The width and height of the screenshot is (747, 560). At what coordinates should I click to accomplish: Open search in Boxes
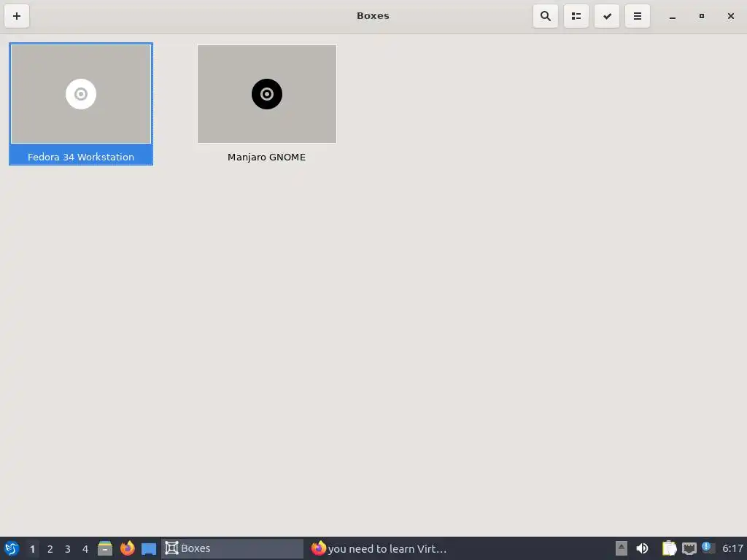(546, 16)
